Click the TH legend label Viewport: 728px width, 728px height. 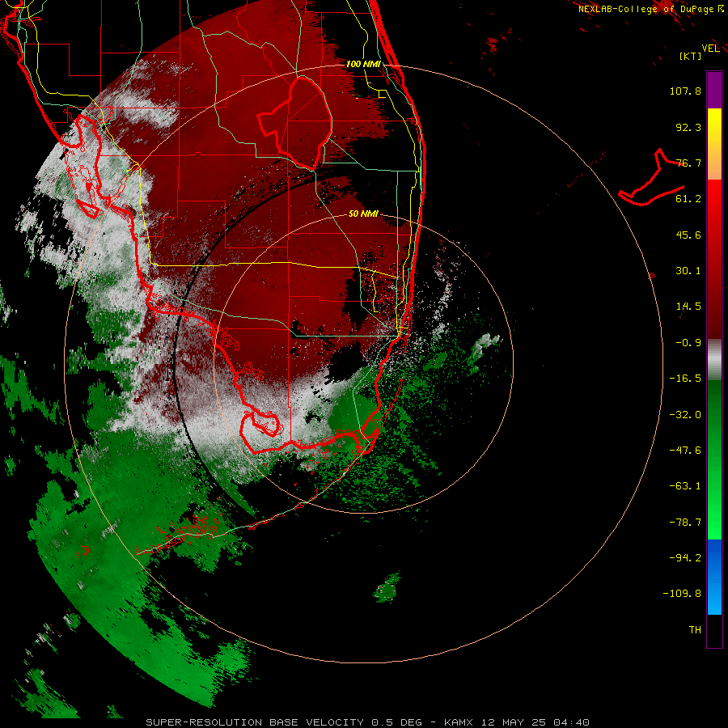[x=695, y=630]
